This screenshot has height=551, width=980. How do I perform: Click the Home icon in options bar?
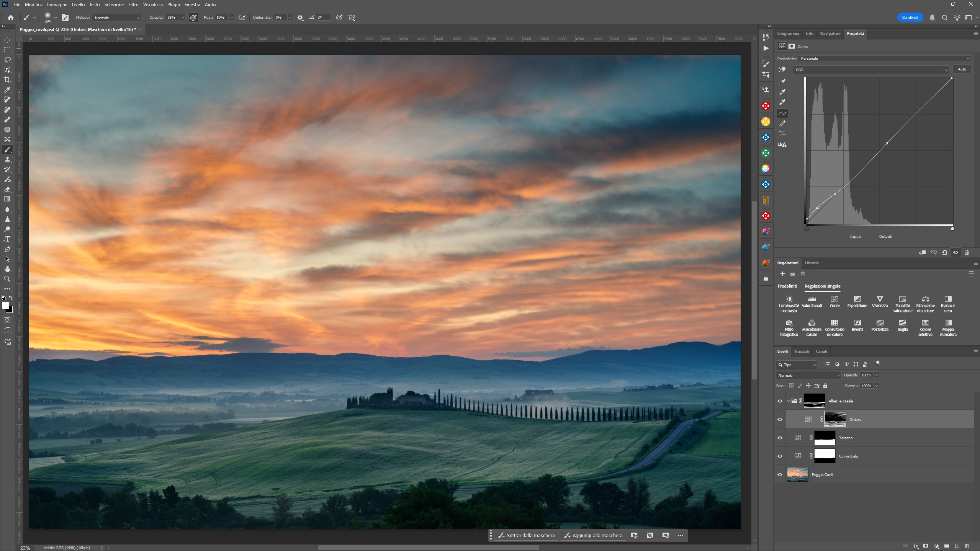(11, 18)
